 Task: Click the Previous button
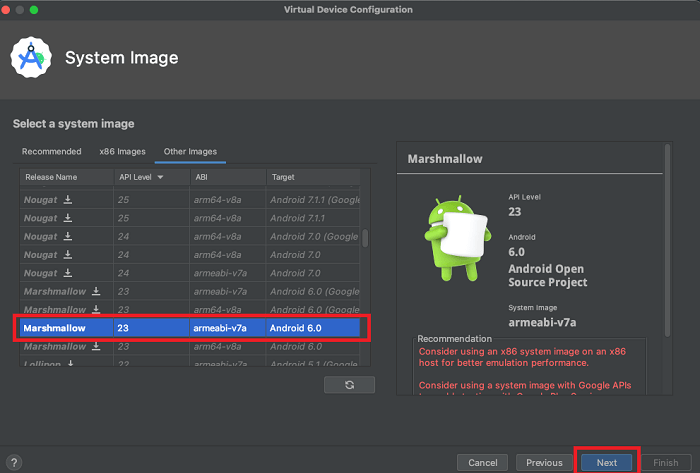click(x=544, y=463)
